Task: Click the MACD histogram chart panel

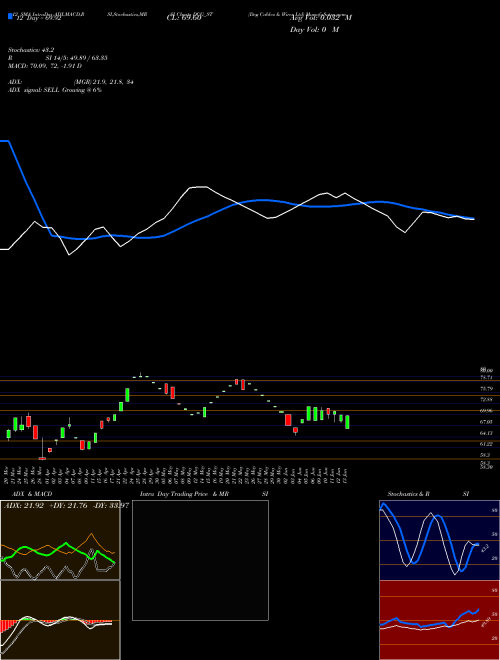Action: (60, 620)
